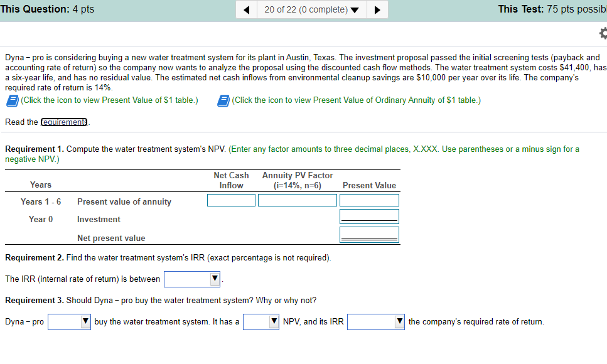Go to the previous question arrow
The height and width of the screenshot is (364, 607).
[247, 9]
